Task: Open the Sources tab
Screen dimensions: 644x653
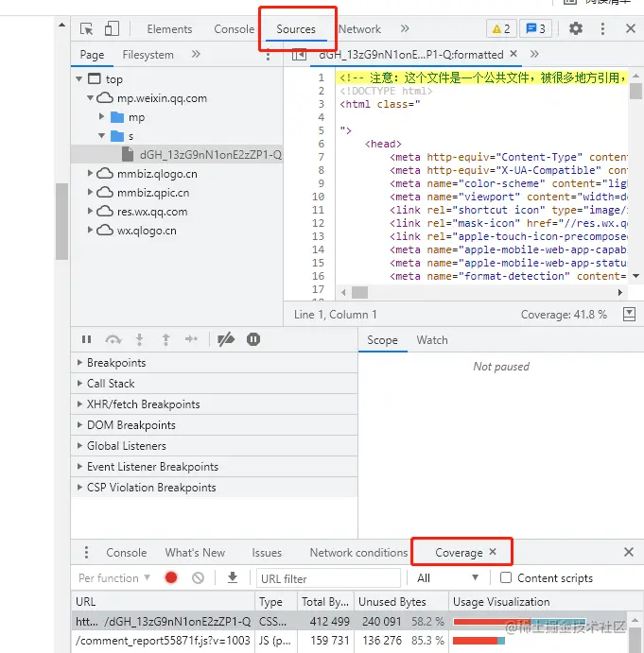Action: point(296,29)
